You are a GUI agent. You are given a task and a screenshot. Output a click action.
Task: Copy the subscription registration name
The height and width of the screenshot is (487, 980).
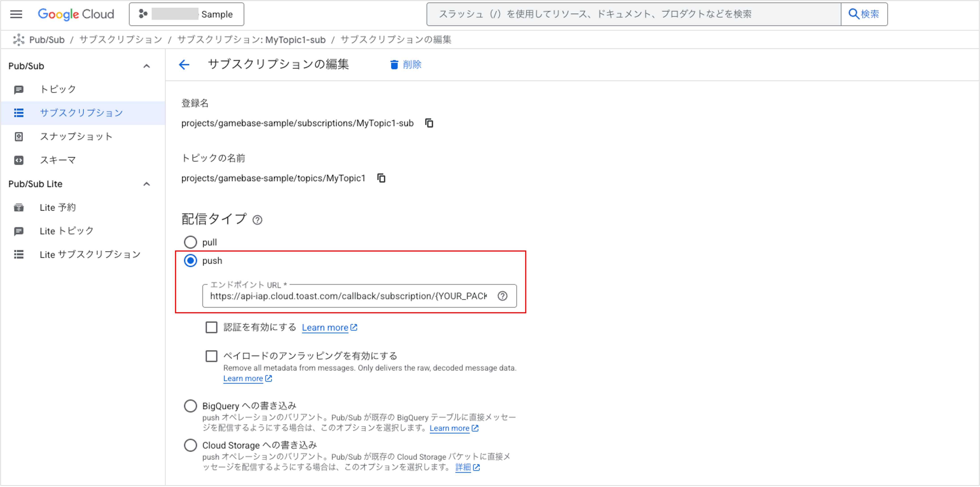(429, 123)
